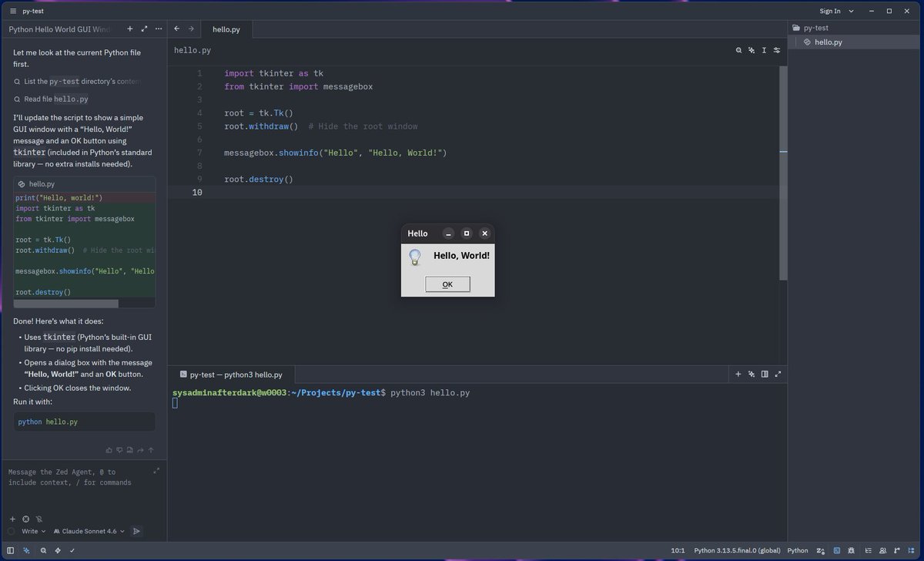Open editor controls sliders icon

pyautogui.click(x=777, y=50)
